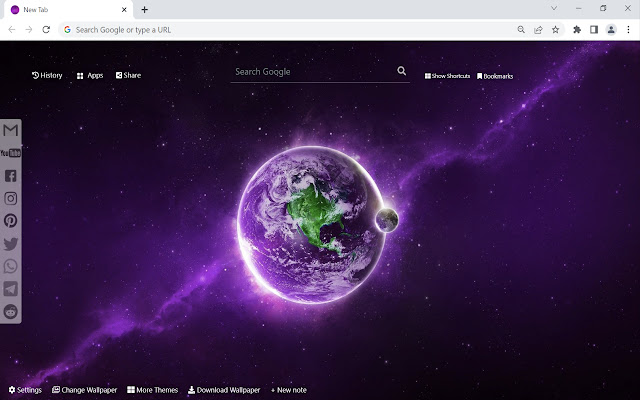The width and height of the screenshot is (640, 400).
Task: Toggle Show Shortcuts
Action: point(447,76)
